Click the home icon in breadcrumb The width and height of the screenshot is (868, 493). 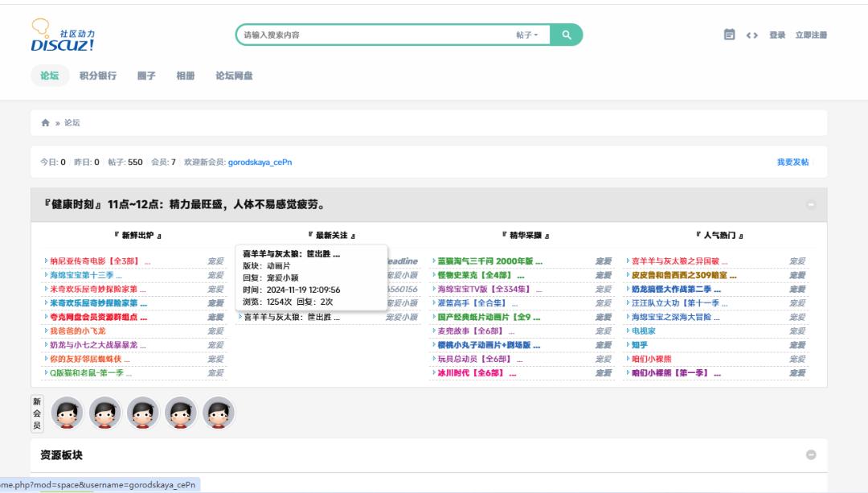click(46, 123)
